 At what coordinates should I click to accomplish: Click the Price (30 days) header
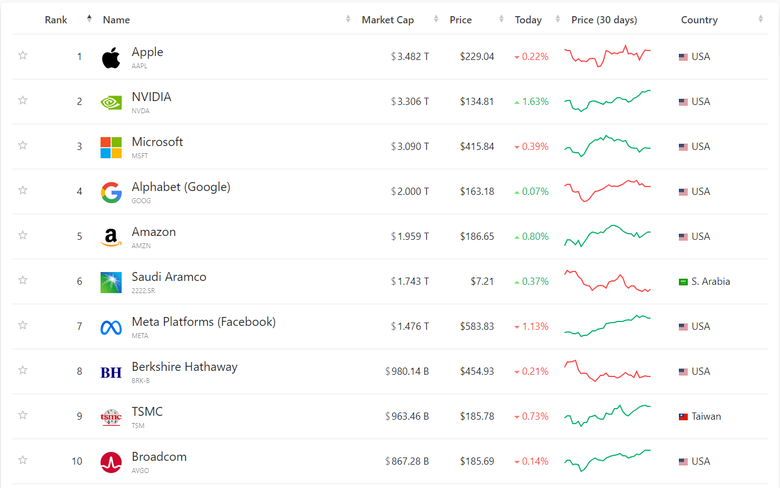(x=604, y=20)
